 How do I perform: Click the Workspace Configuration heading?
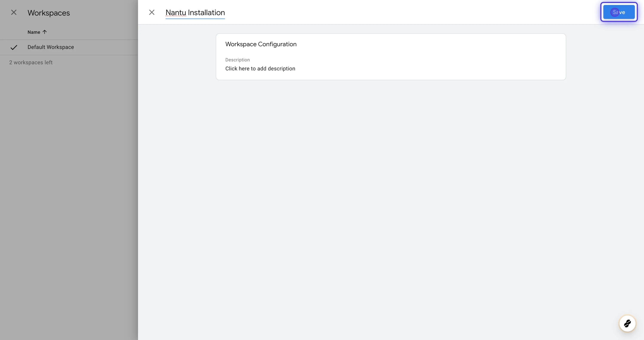(261, 44)
